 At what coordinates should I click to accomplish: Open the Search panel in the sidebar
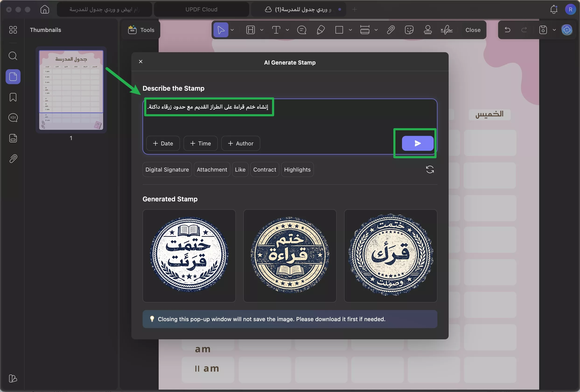[x=13, y=56]
